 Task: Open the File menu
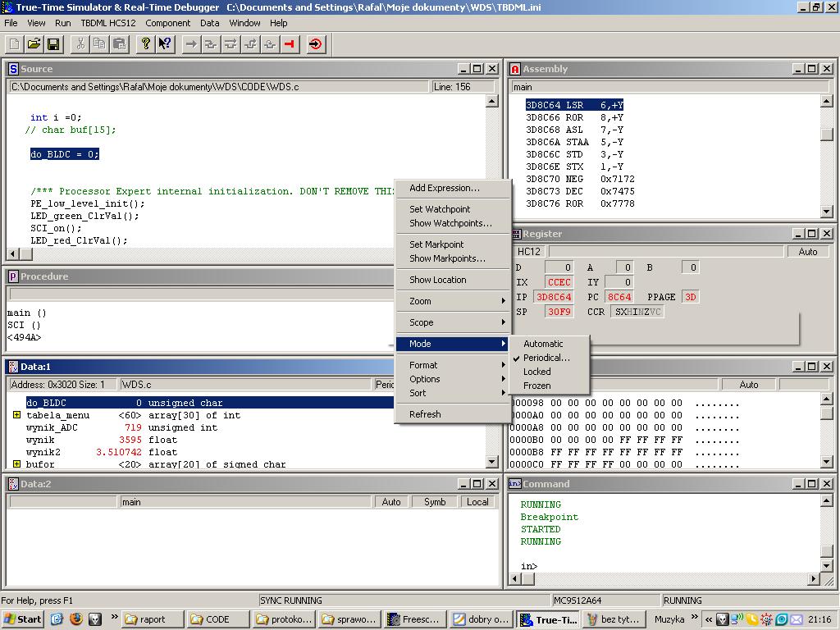tap(11, 23)
